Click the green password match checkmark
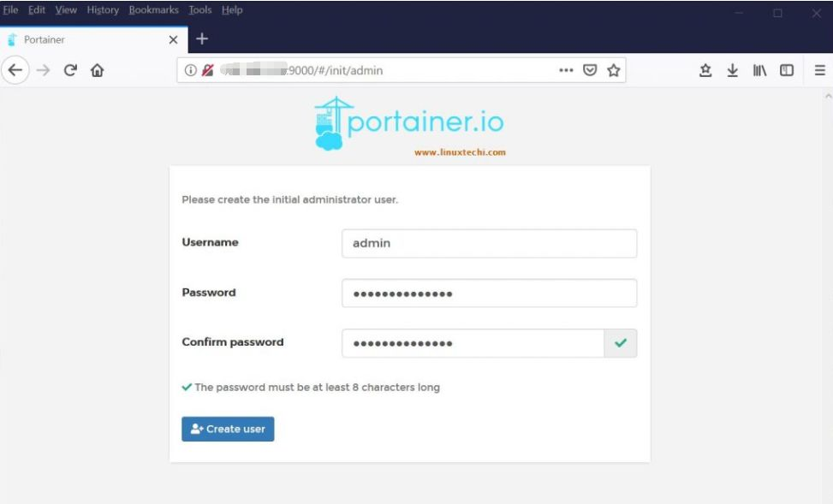 coord(620,343)
